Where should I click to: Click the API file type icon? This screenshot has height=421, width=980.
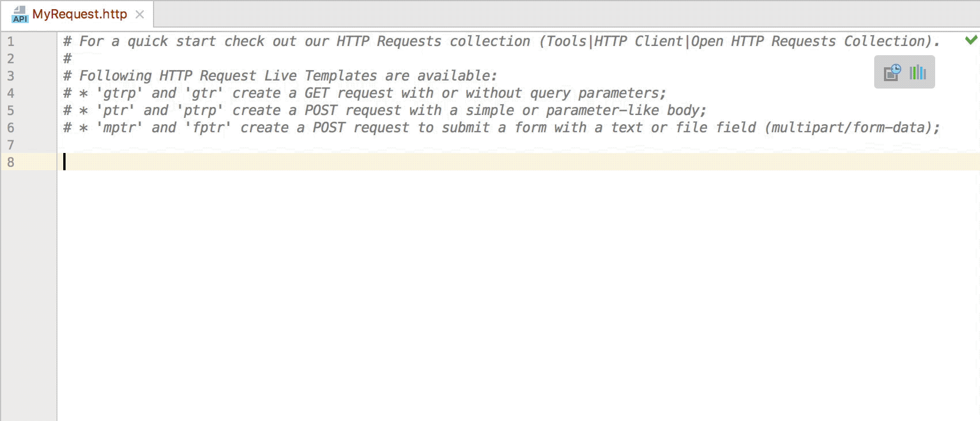[21, 14]
